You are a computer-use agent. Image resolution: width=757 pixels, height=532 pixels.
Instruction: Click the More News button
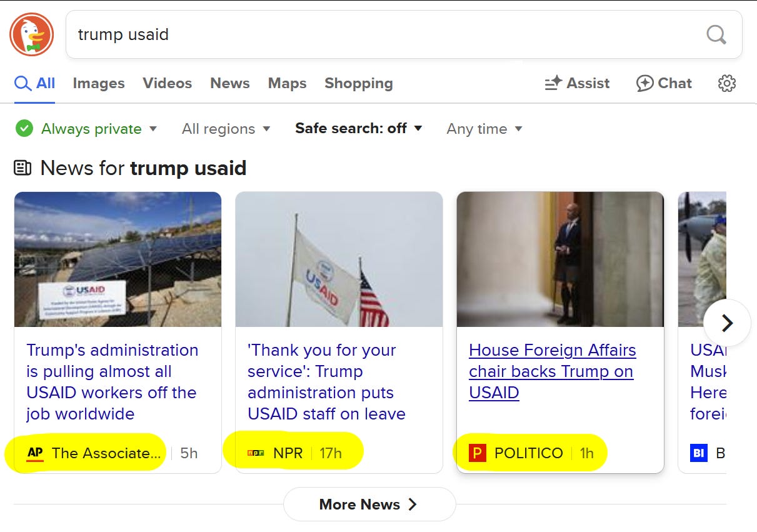click(x=369, y=504)
